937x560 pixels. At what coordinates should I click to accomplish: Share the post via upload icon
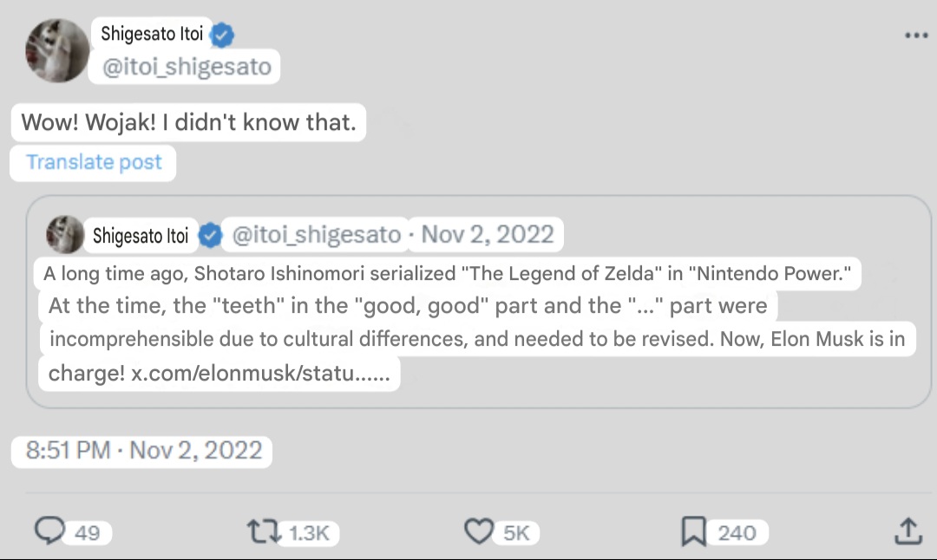pyautogui.click(x=908, y=531)
